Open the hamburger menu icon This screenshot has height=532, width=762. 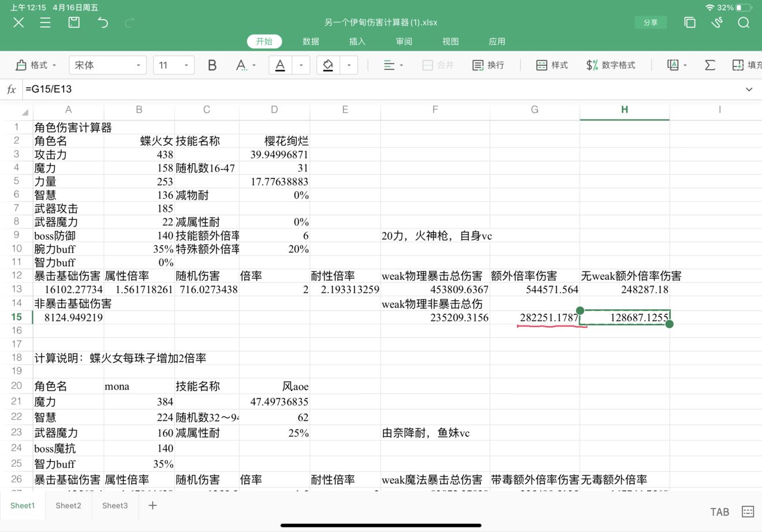(45, 23)
